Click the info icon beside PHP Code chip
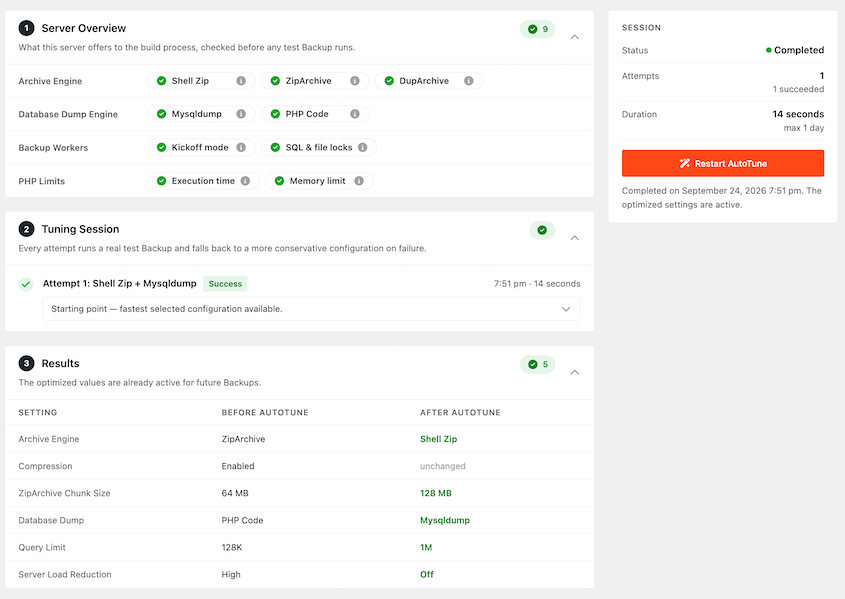 [x=355, y=114]
